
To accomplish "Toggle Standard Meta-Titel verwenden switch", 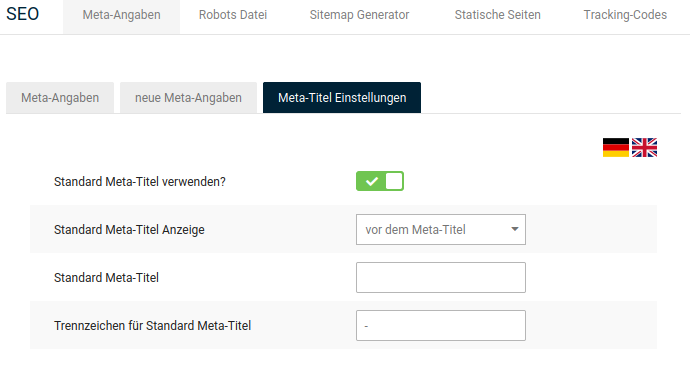I will [x=380, y=181].
